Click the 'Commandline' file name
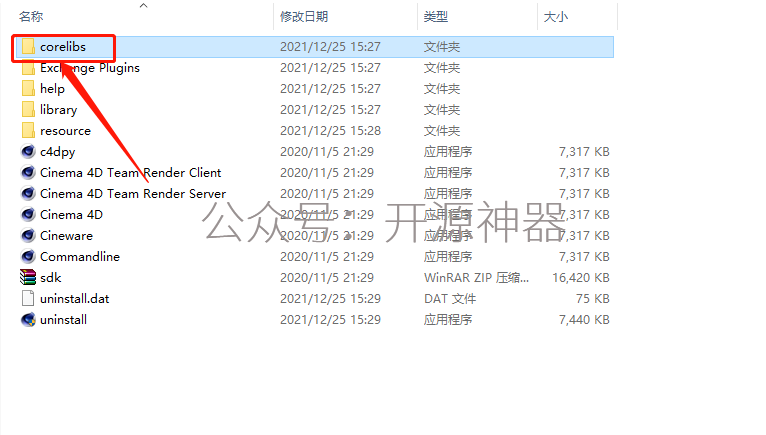Image resolution: width=766 pixels, height=435 pixels. (80, 257)
